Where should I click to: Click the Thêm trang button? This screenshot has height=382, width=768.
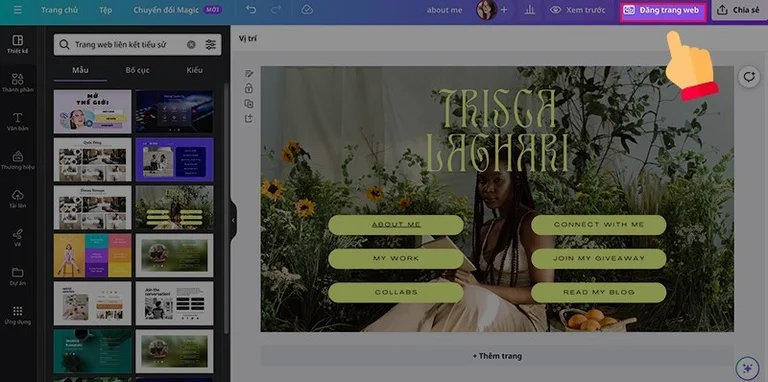(497, 356)
